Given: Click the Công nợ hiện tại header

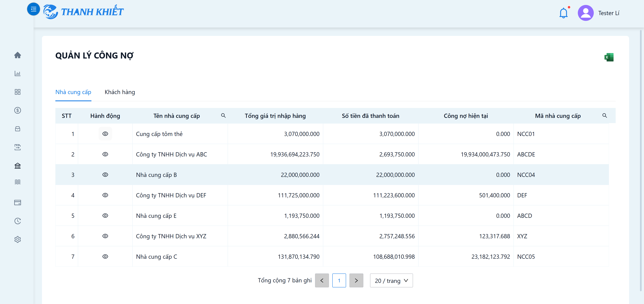Looking at the screenshot, I should click(x=466, y=116).
